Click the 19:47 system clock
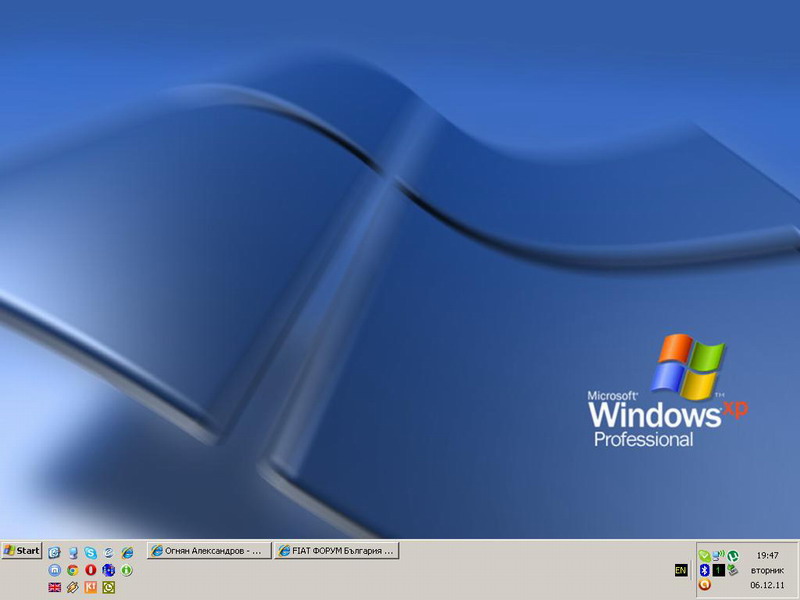 (x=767, y=555)
